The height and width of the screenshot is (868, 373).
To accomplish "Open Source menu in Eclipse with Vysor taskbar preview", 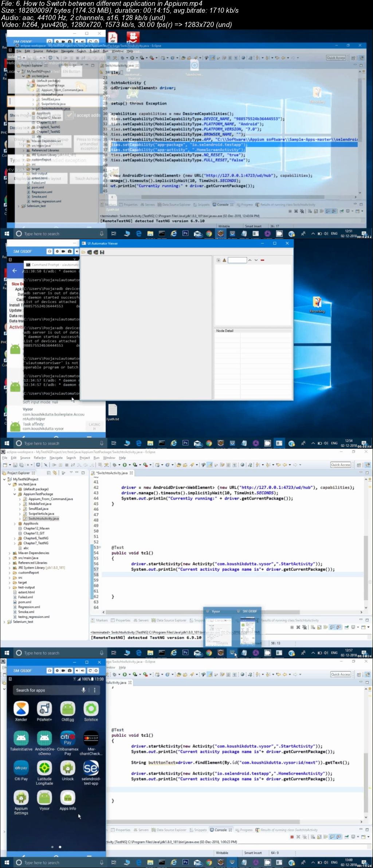I will pyautogui.click(x=25, y=458).
